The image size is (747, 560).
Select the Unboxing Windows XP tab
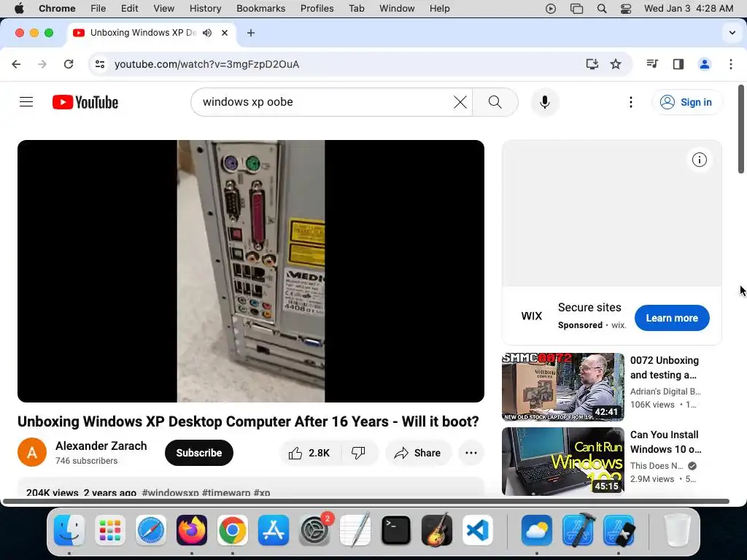[x=152, y=33]
